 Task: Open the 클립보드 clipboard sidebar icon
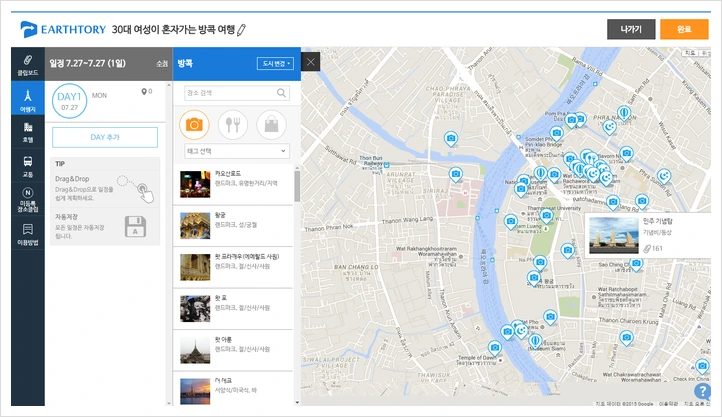(28, 64)
